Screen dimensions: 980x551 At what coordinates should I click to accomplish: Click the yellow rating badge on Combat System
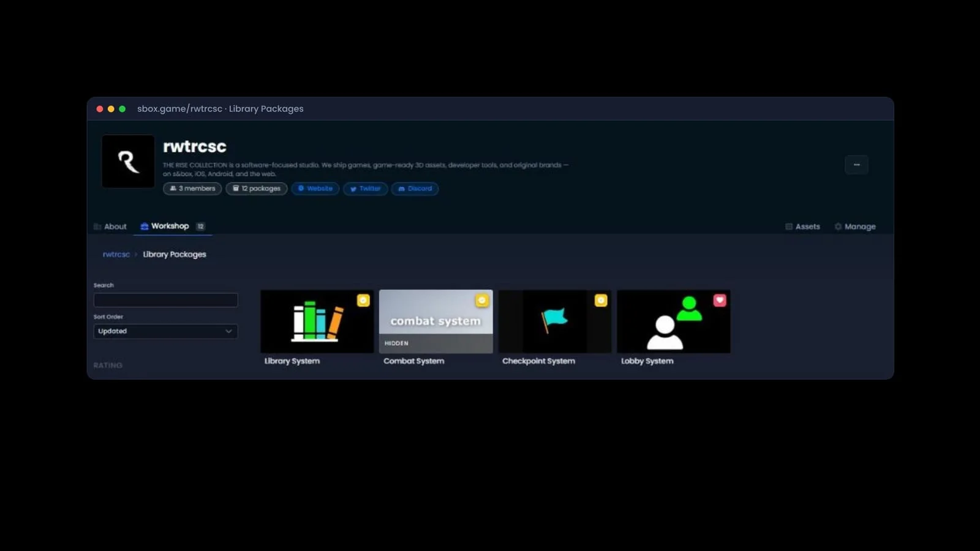(482, 300)
